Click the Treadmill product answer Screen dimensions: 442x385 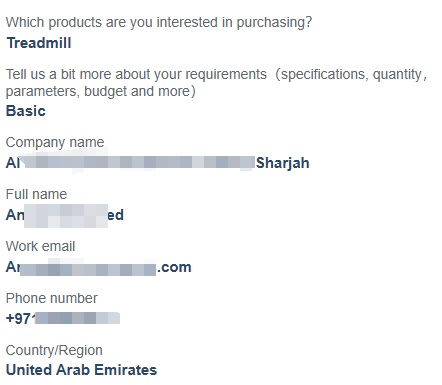coord(39,43)
